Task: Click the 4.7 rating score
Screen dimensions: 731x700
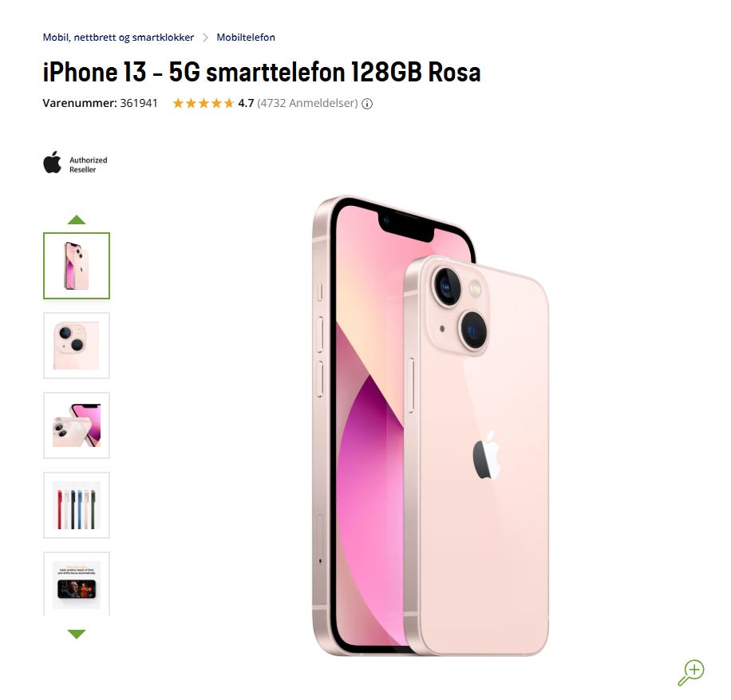Action: tap(246, 103)
